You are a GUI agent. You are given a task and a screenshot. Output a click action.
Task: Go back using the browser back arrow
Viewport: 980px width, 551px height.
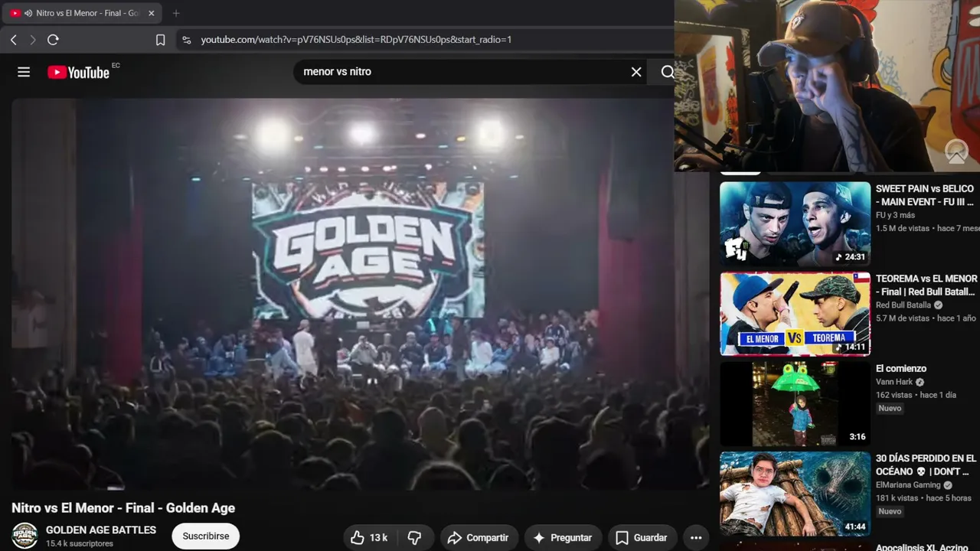(14, 40)
